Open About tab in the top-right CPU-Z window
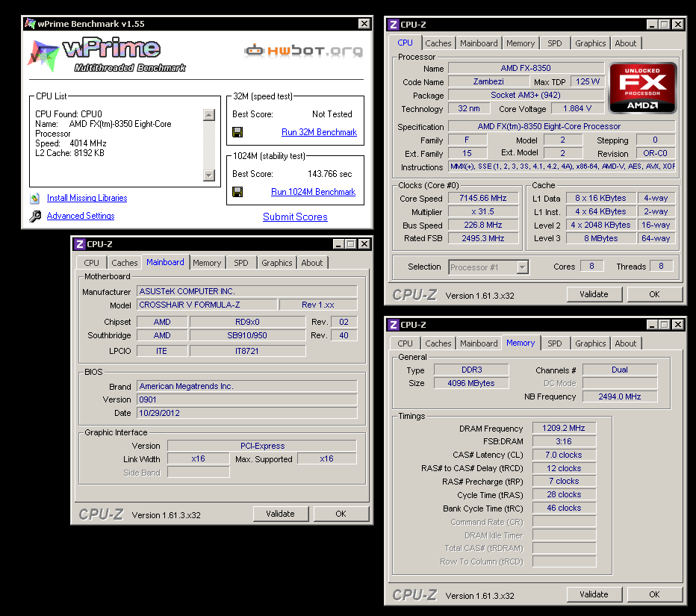Screen dimensions: 696x616 pyautogui.click(x=625, y=43)
